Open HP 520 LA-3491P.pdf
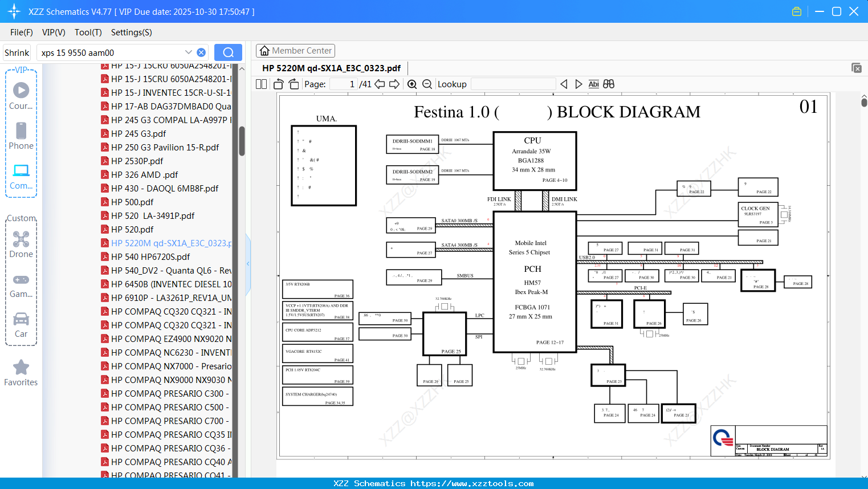Screen dimensions: 868x489 pos(153,215)
